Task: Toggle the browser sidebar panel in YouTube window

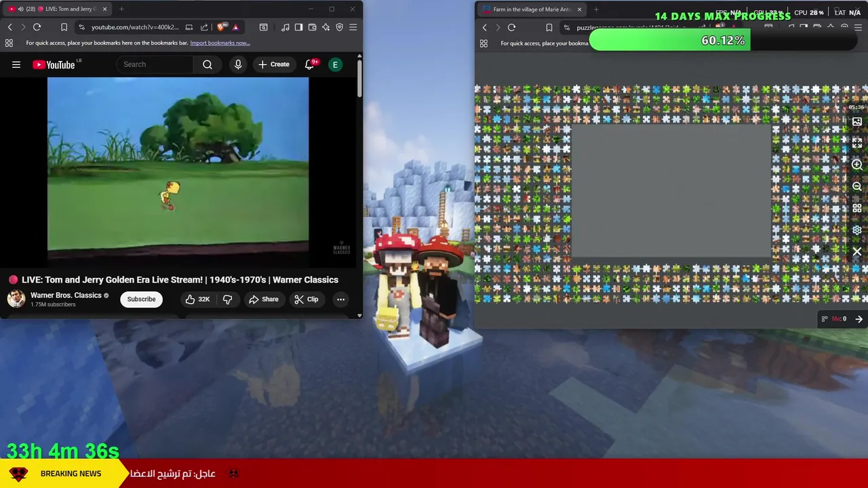Action: click(x=299, y=27)
